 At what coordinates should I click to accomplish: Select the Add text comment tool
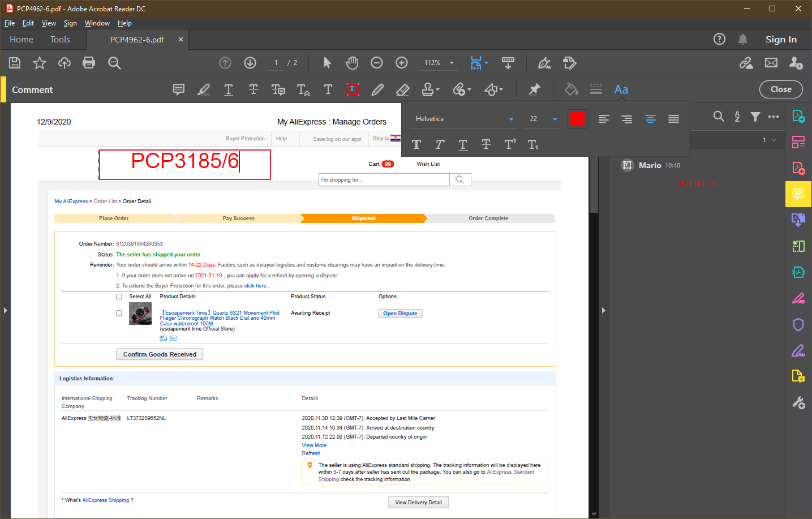click(x=328, y=89)
